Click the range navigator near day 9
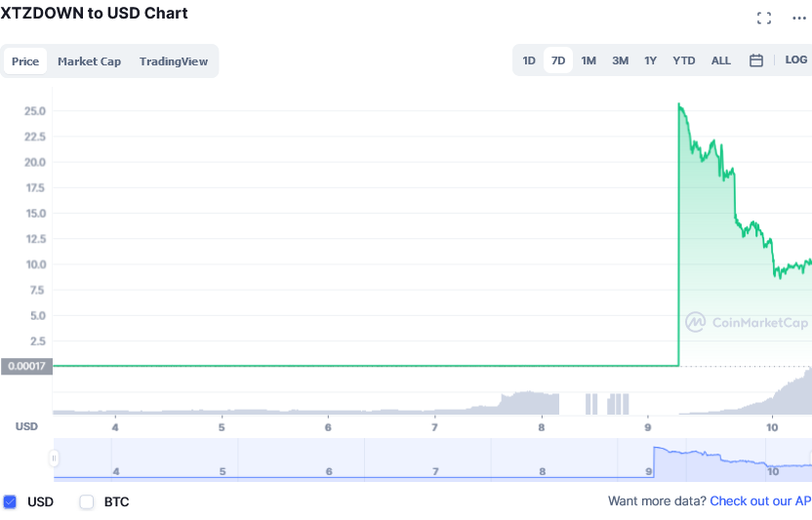The height and width of the screenshot is (520, 812). (649, 471)
